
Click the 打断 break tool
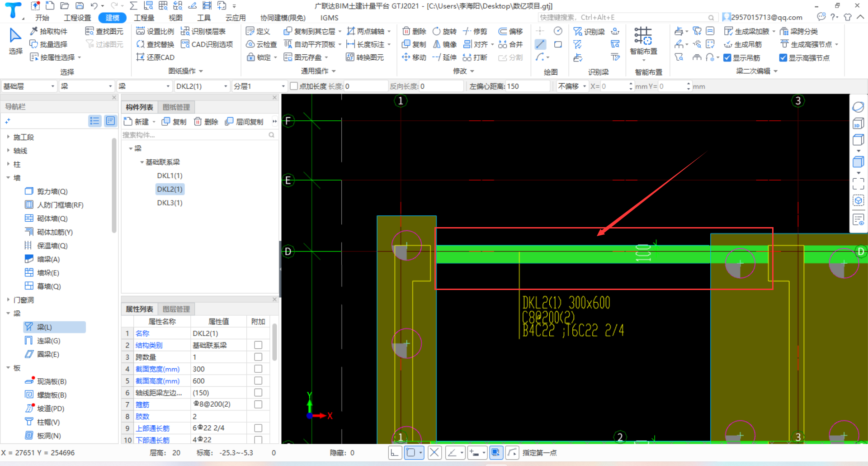coord(475,57)
